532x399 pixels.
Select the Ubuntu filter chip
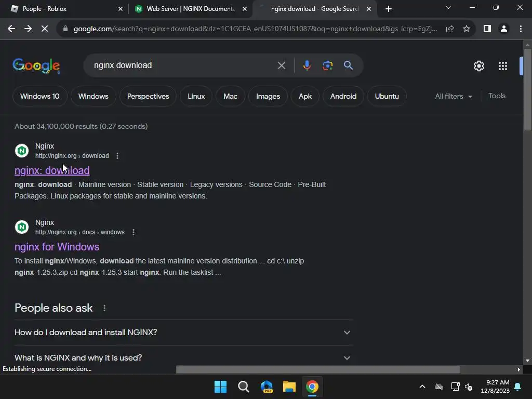(x=387, y=96)
